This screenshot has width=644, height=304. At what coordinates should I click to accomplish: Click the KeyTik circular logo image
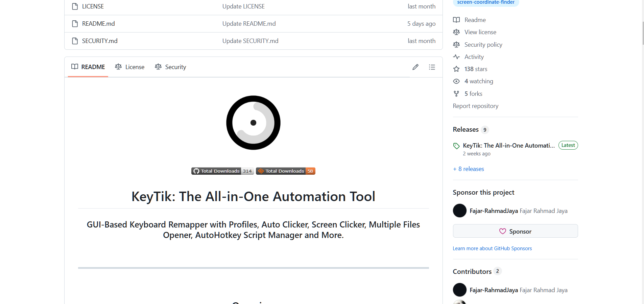click(253, 123)
